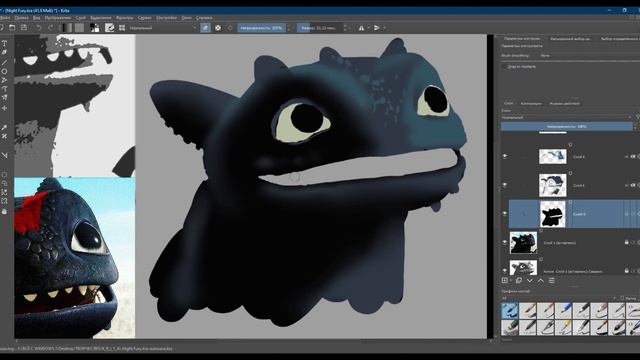Viewport: 640px width, 360px height.
Task: Select the Move tool in toolbox
Action: [4, 108]
